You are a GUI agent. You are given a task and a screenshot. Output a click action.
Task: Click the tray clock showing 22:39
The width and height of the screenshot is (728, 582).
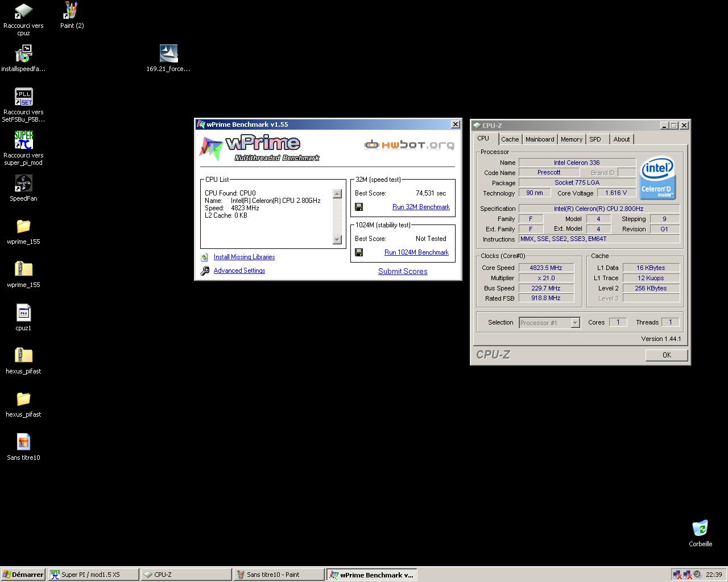coord(714,575)
